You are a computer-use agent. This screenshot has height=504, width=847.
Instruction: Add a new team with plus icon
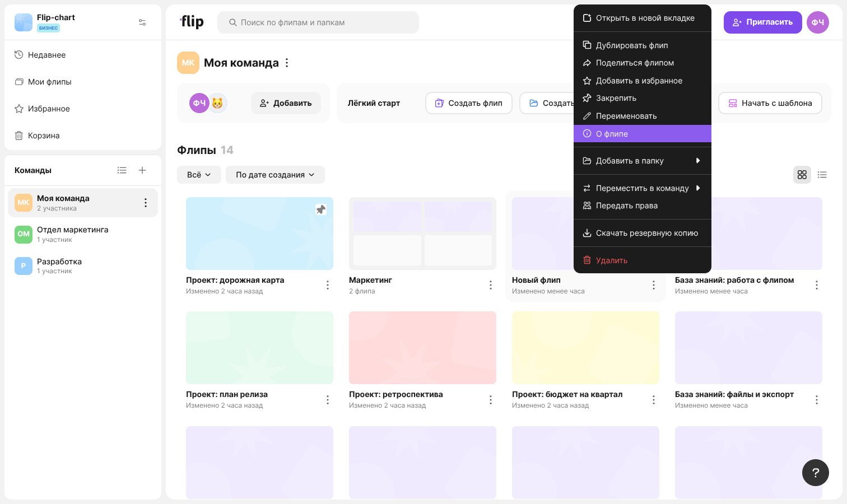142,170
